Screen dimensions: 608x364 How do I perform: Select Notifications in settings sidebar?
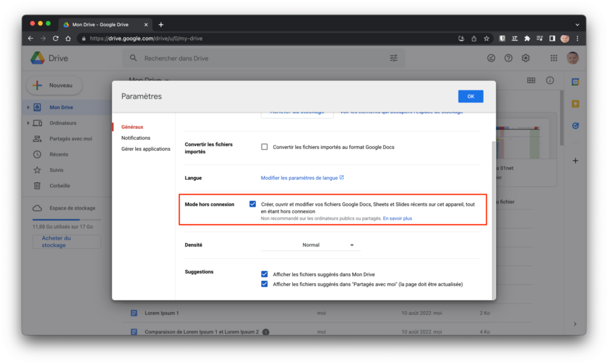[135, 138]
